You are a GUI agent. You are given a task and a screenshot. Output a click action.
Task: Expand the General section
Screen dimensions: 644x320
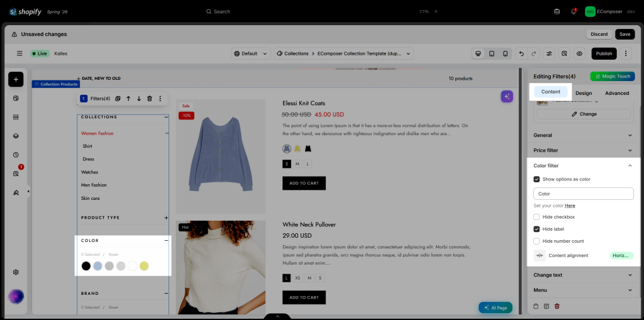[583, 135]
